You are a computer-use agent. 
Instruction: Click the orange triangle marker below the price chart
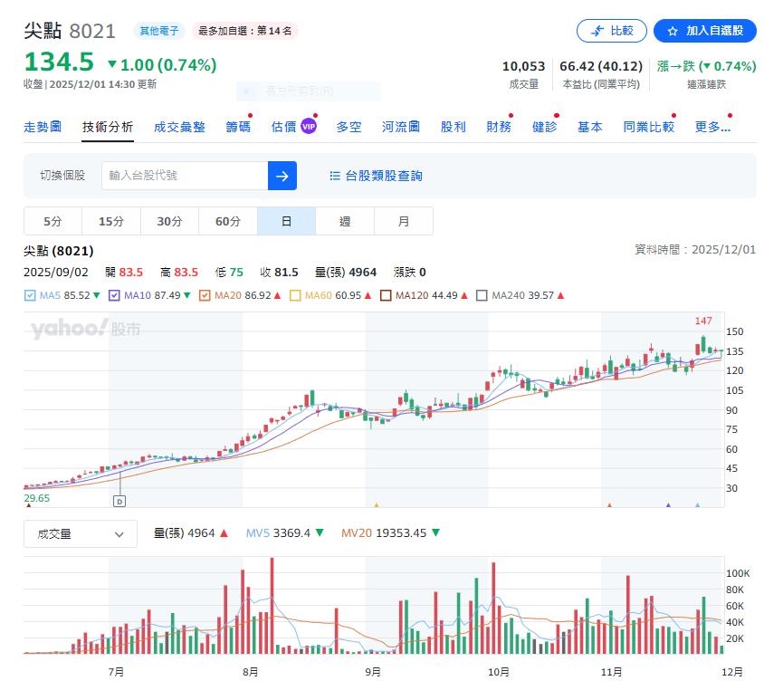[377, 503]
